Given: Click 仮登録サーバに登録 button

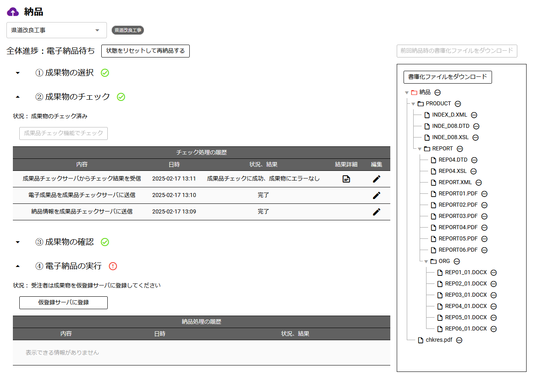Looking at the screenshot, I should 64,303.
